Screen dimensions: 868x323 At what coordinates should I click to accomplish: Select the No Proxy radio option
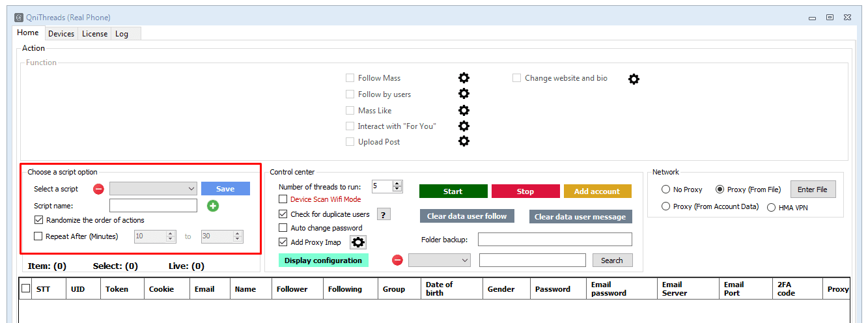click(x=665, y=190)
